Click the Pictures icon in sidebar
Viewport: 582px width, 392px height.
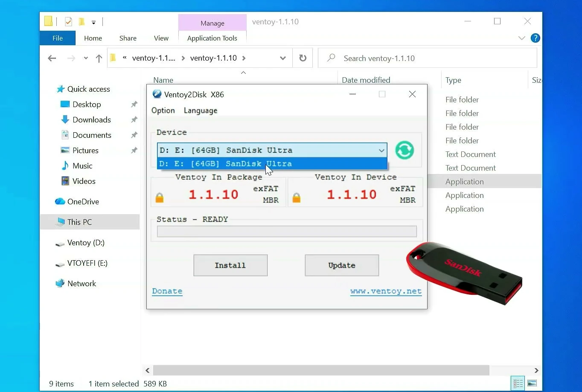(x=65, y=151)
